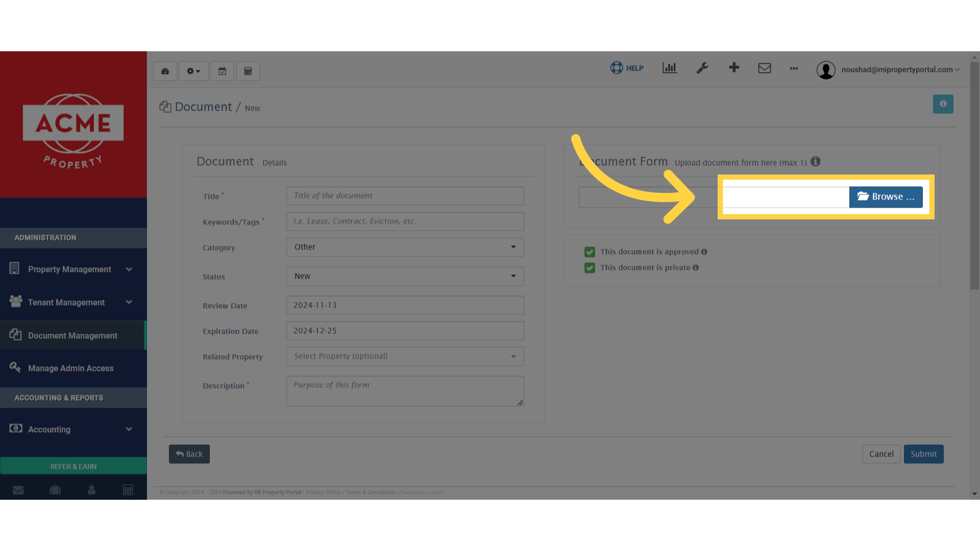Open Manage Admin Access in sidebar
The width and height of the screenshot is (980, 551).
point(73,368)
